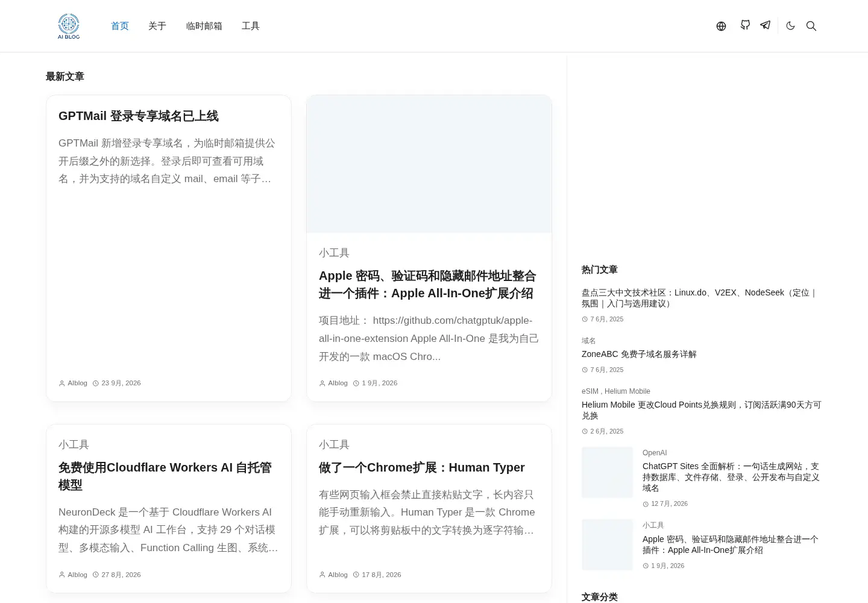Open popular post ZoneABC 免费子域名服务详解
Screen dimensions: 868x603
639,354
